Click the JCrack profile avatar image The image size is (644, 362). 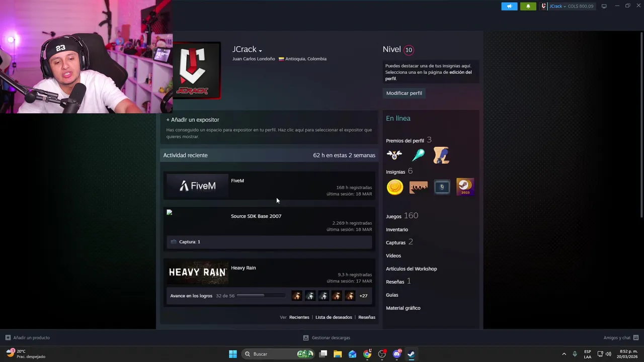[197, 70]
